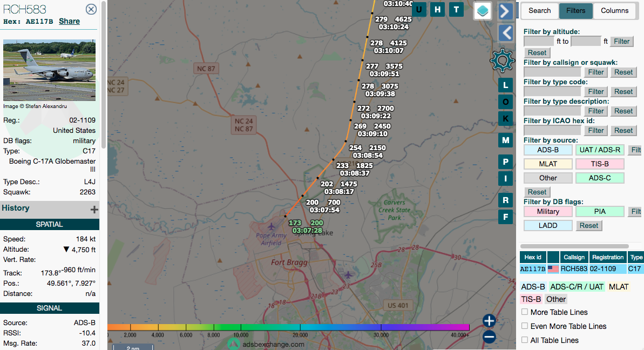644x350 pixels.
Task: Toggle the PIA DB flag filter
Action: [x=600, y=212]
